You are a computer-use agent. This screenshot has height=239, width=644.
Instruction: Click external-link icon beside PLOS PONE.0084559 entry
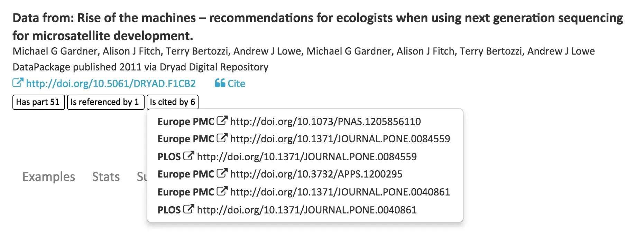coord(188,155)
